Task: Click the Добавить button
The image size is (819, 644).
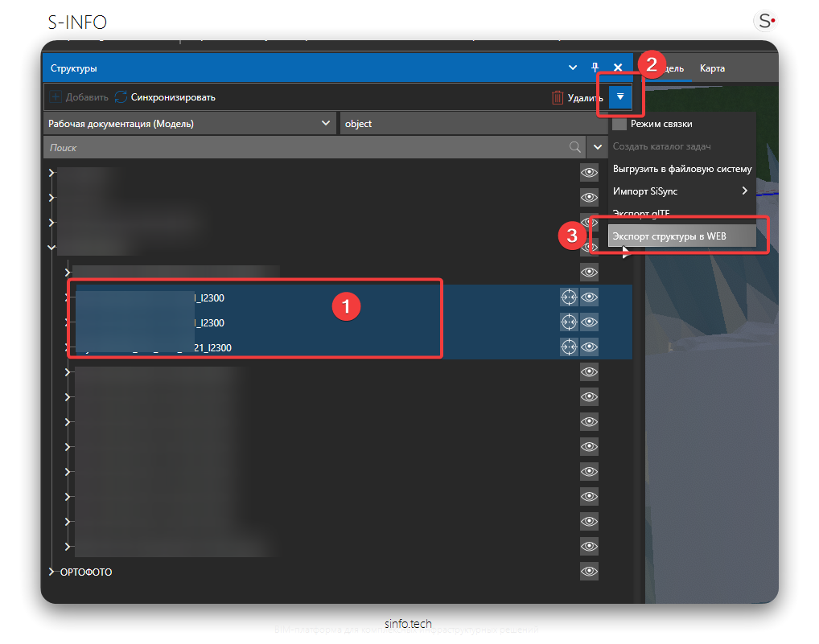Action: pos(79,97)
